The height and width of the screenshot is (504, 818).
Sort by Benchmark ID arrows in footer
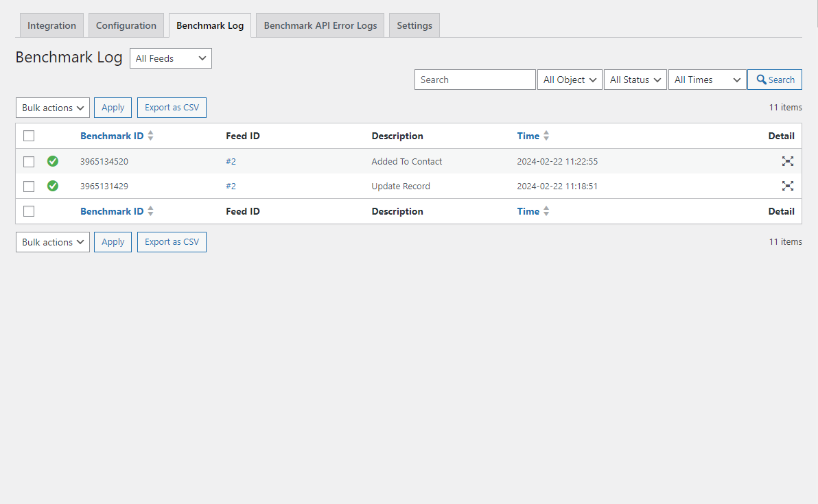(151, 211)
